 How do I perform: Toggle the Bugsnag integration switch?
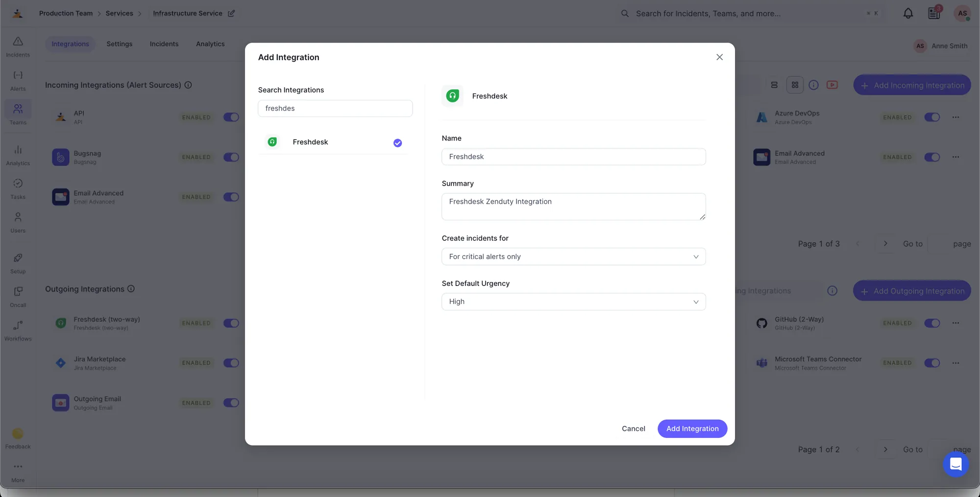(231, 157)
